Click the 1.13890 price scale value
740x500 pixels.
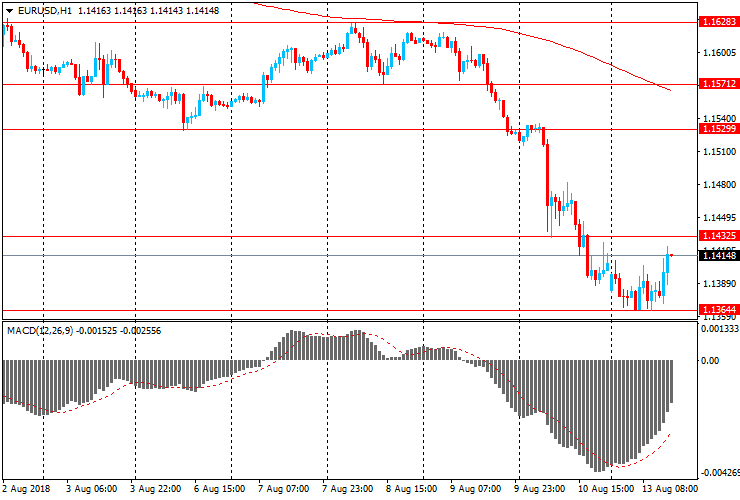tap(719, 284)
